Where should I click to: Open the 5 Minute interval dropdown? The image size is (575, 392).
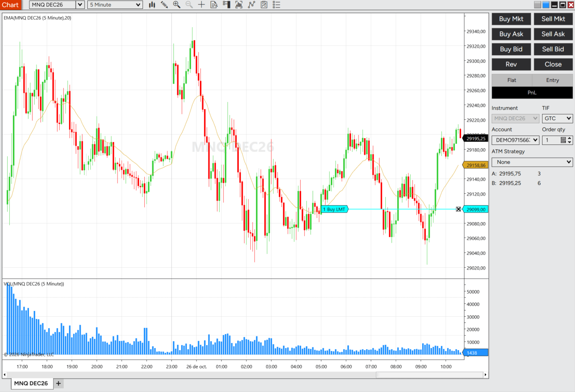pos(115,4)
